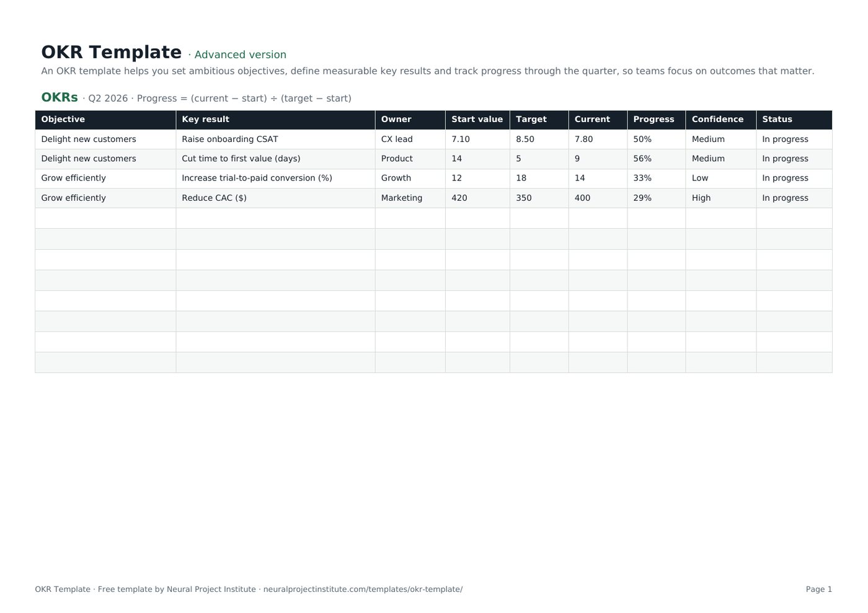Select current value 400
868x613 pixels.
tap(598, 198)
